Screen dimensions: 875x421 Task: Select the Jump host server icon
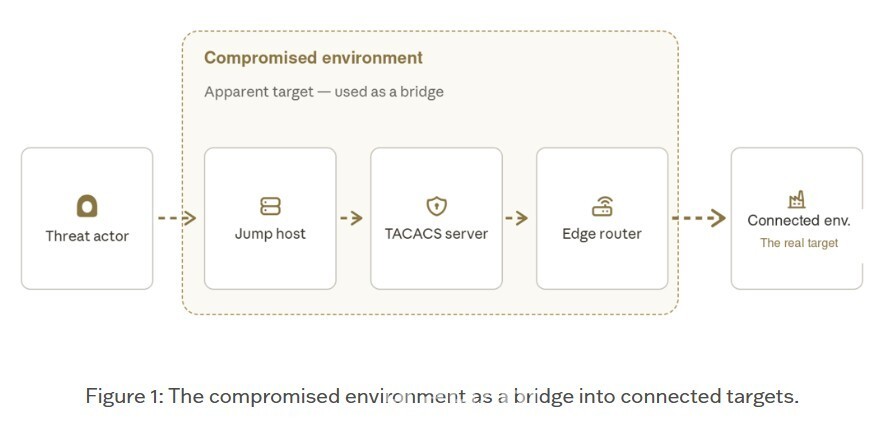point(270,206)
